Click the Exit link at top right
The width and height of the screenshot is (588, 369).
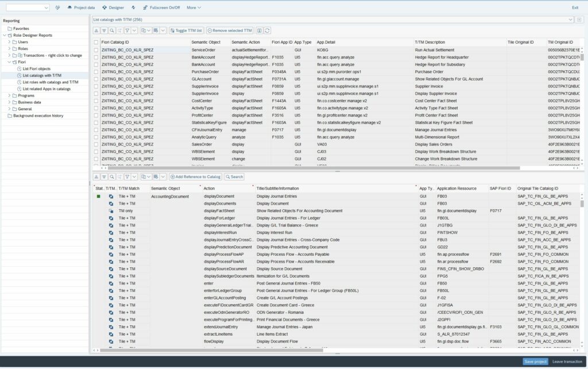point(575,7)
